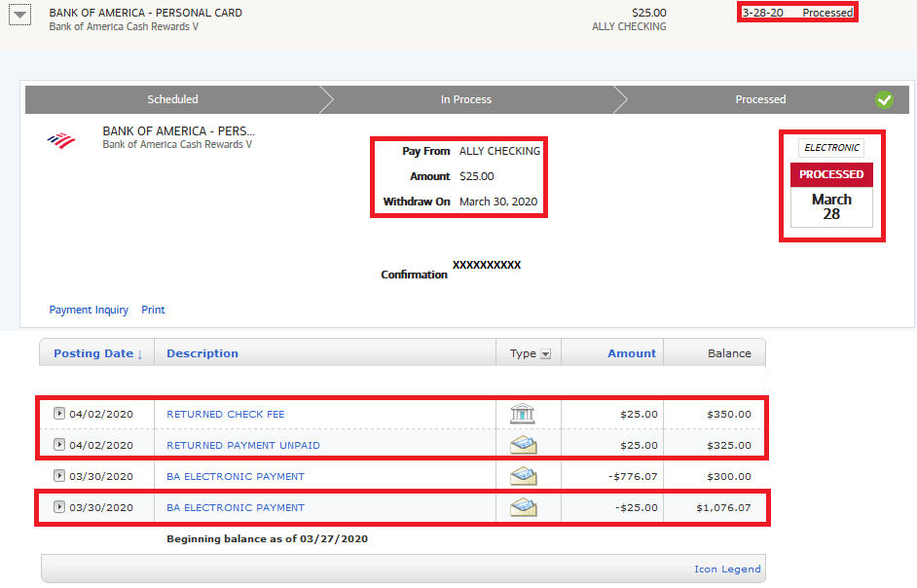This screenshot has height=588, width=917.
Task: Click the 04/02/2020 date in RETURNED CHECK FEE row
Action: coord(101,415)
